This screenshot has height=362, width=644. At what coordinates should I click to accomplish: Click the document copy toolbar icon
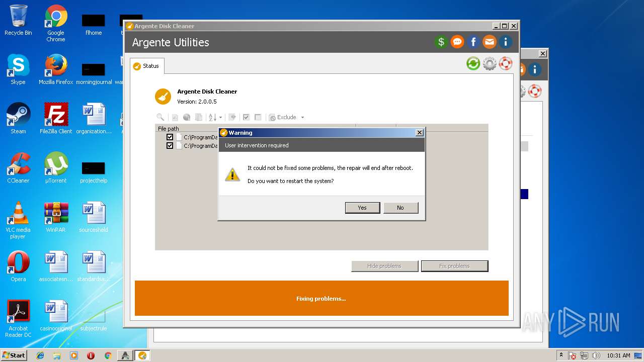pos(199,117)
